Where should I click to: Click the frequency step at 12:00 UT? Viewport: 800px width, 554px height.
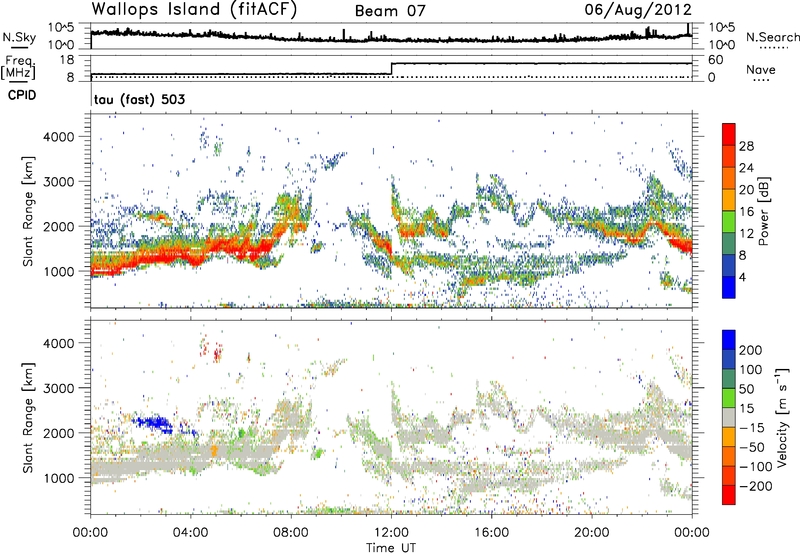click(x=391, y=68)
